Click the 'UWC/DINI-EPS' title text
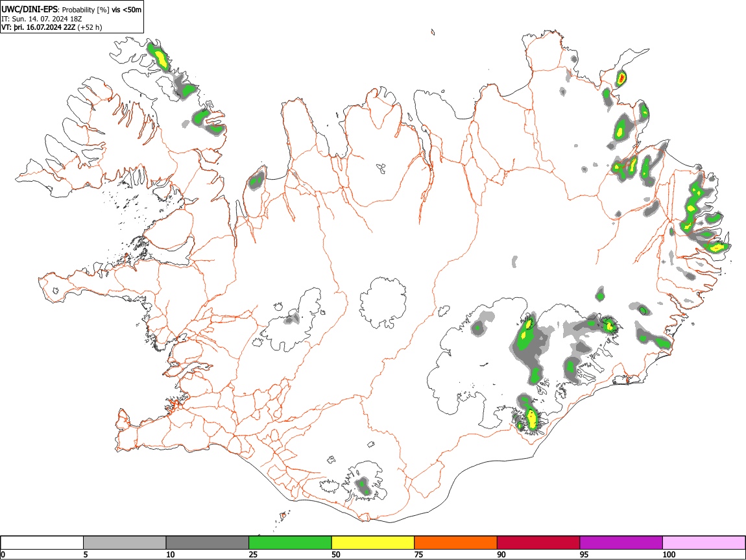This screenshot has width=746, height=560. [x=30, y=10]
